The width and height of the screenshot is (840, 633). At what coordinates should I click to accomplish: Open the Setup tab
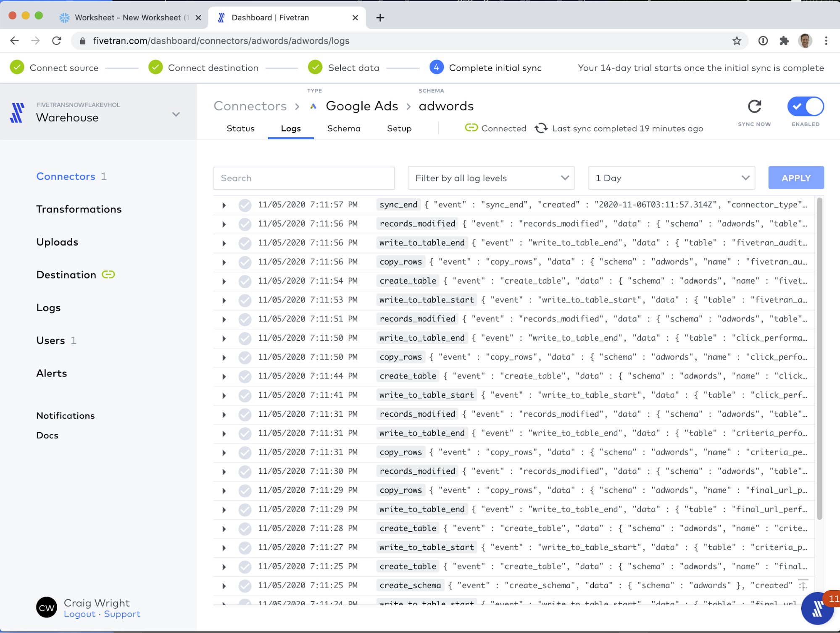click(399, 129)
